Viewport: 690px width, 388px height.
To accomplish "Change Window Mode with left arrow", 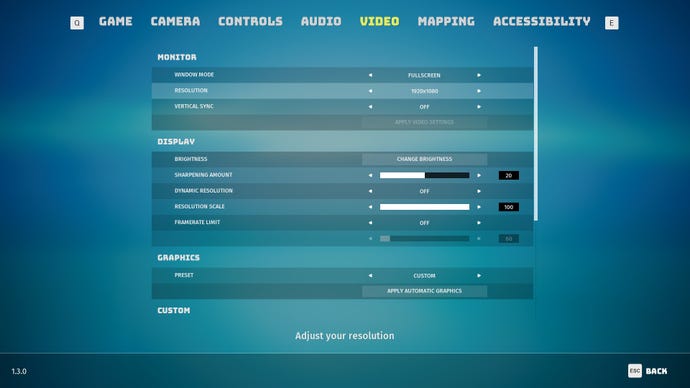I will (370, 75).
